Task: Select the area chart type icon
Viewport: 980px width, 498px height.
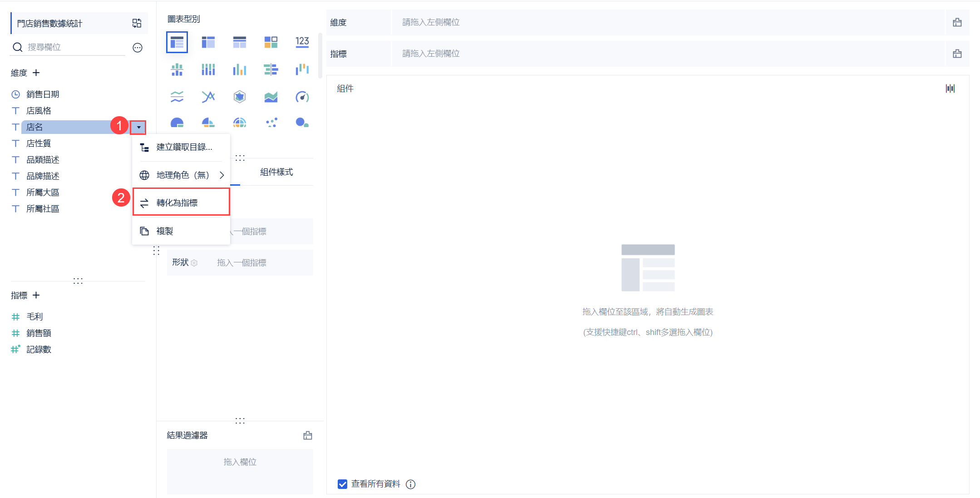Action: pyautogui.click(x=271, y=97)
